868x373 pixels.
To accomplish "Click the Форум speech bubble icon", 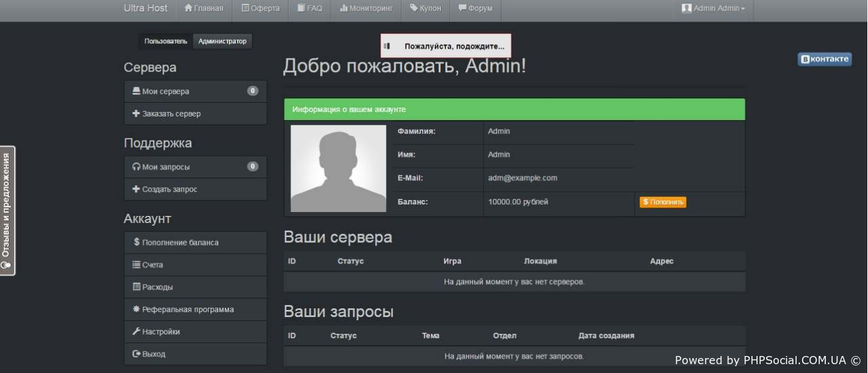I will click(462, 8).
